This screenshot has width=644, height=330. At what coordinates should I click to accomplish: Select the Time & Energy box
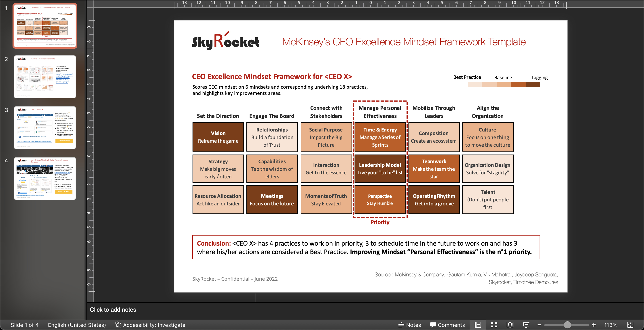[380, 137]
